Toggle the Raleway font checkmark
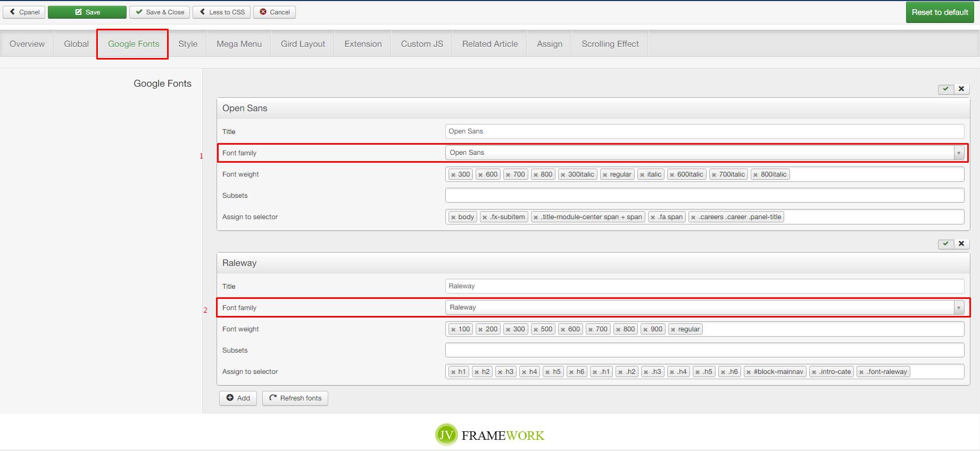The height and width of the screenshot is (451, 980). pos(945,244)
